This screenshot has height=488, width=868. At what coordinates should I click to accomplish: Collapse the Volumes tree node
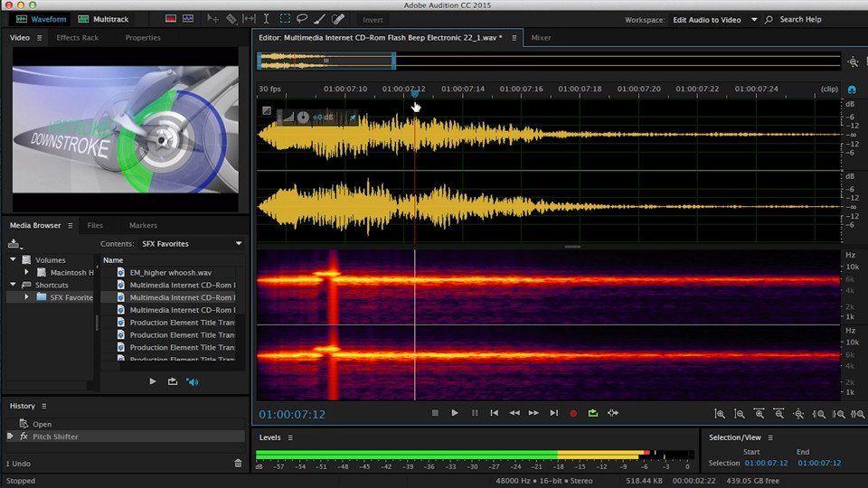coord(14,260)
